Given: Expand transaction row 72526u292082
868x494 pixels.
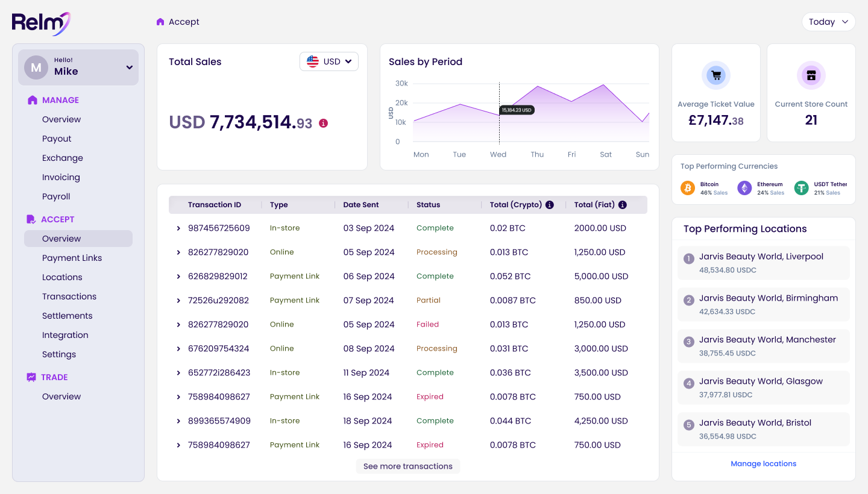Looking at the screenshot, I should (x=178, y=301).
